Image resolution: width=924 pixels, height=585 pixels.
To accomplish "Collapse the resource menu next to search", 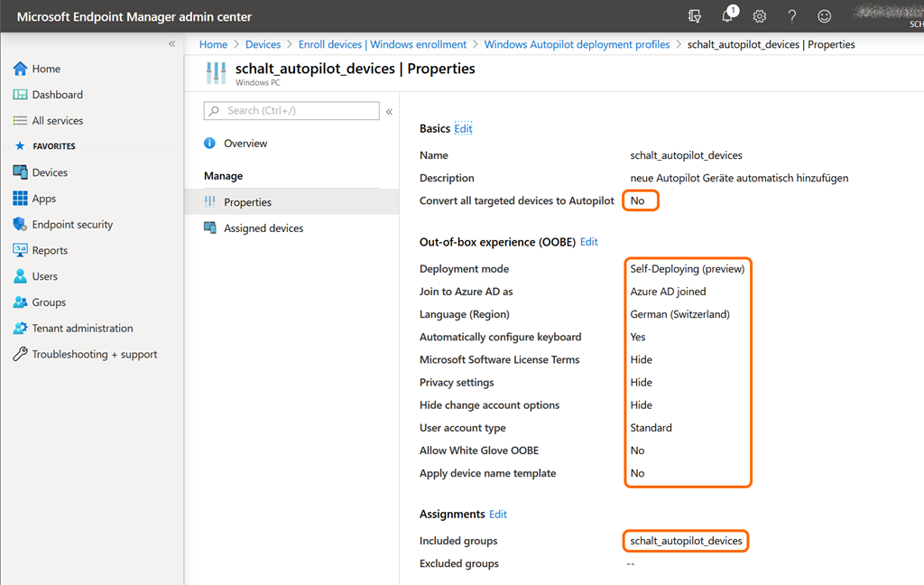I will 390,112.
